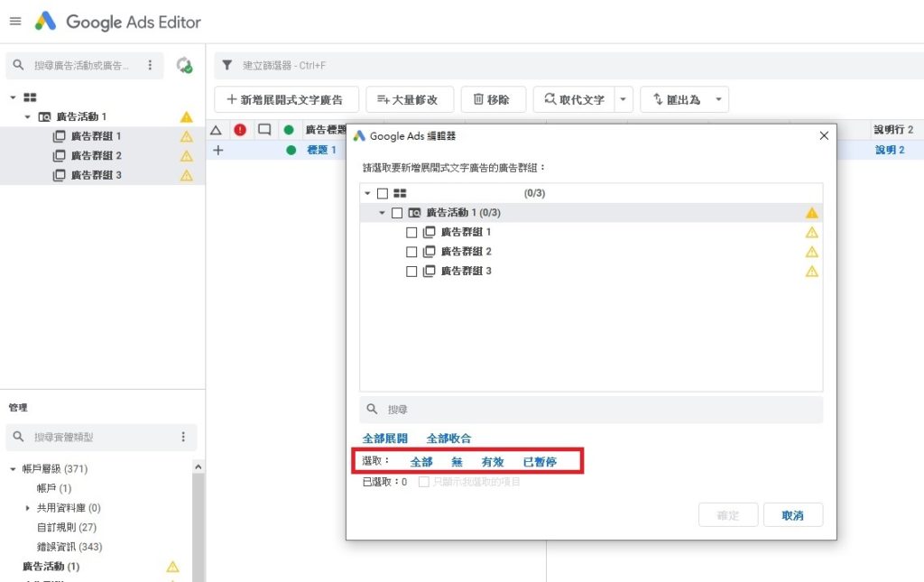Check the top-level account checkbox in dialog

click(382, 193)
